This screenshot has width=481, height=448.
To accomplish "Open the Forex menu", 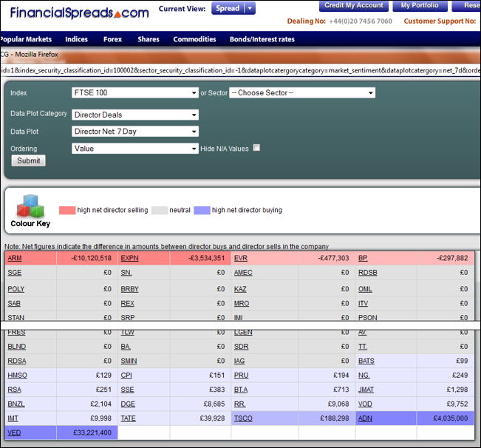I will click(112, 39).
